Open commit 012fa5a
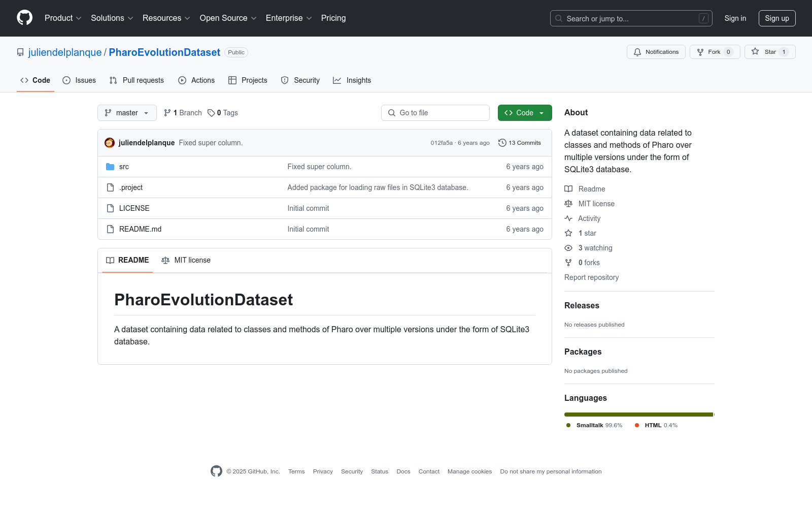812x508 pixels. coord(442,143)
